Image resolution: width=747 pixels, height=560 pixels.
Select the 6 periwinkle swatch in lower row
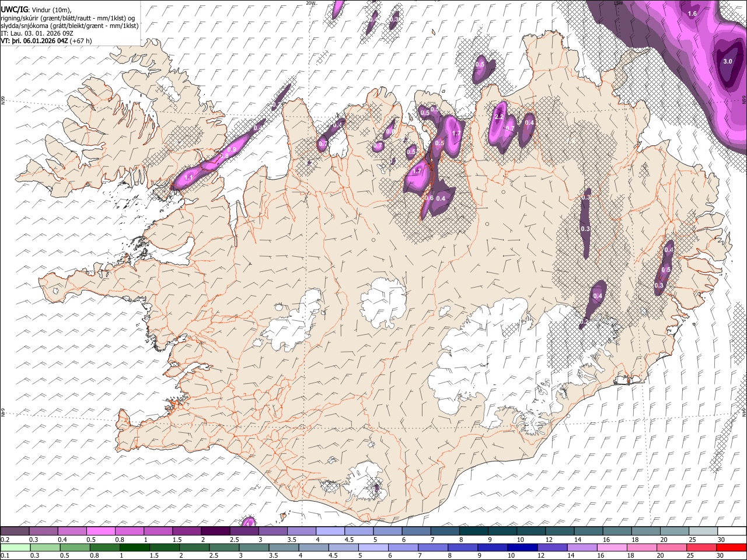403,548
